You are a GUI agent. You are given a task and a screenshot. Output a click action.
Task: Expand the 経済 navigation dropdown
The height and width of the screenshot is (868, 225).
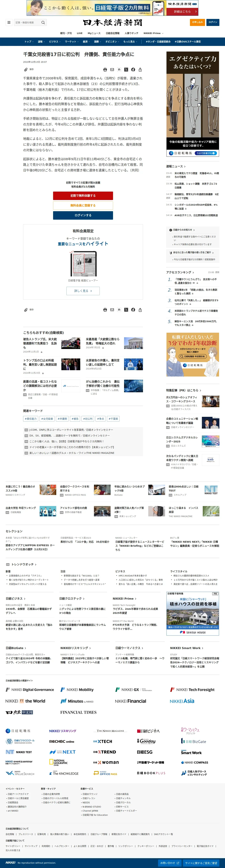point(86,42)
